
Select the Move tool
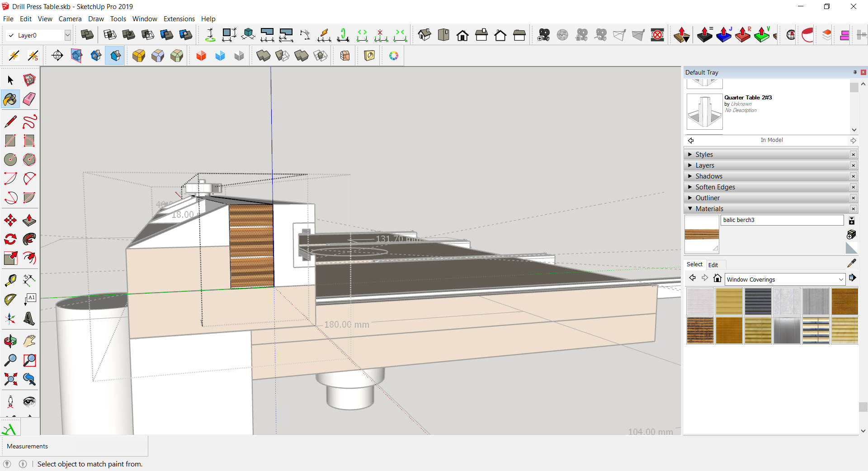coord(10,220)
